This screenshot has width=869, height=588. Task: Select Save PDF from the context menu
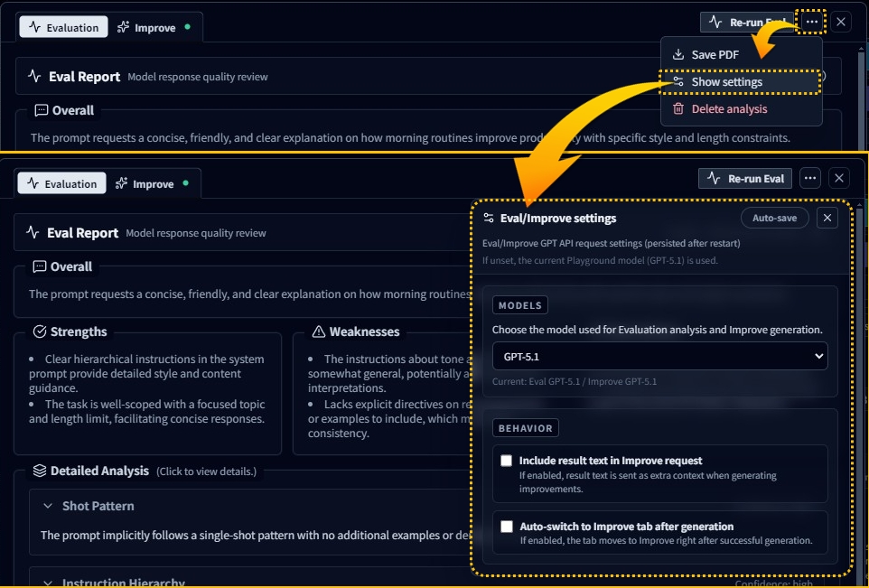coord(714,54)
